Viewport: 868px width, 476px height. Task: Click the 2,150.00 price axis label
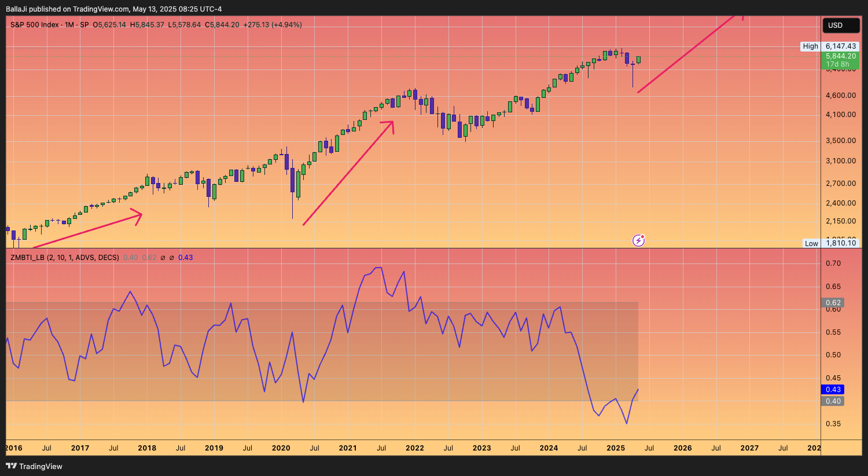coord(841,221)
